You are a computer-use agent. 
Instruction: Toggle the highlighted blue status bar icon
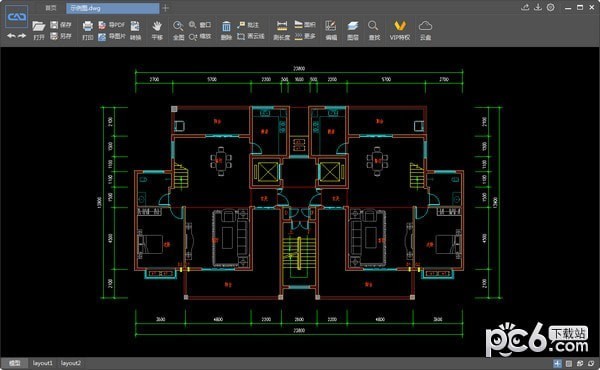(557, 363)
